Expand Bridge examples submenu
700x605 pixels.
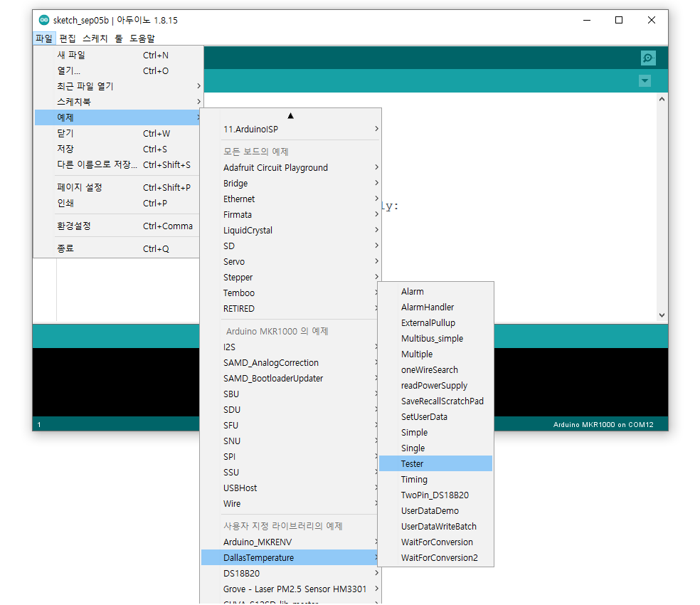click(291, 183)
